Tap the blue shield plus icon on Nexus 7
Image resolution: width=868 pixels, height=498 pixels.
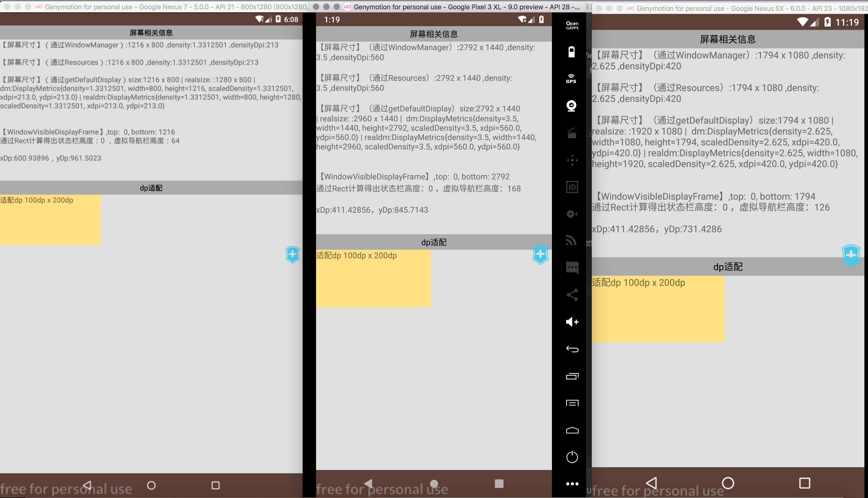pyautogui.click(x=293, y=254)
